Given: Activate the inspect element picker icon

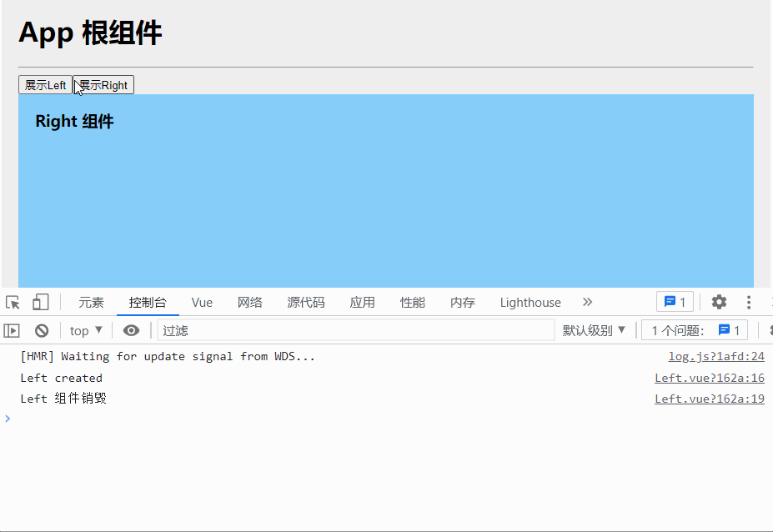Looking at the screenshot, I should (x=13, y=302).
